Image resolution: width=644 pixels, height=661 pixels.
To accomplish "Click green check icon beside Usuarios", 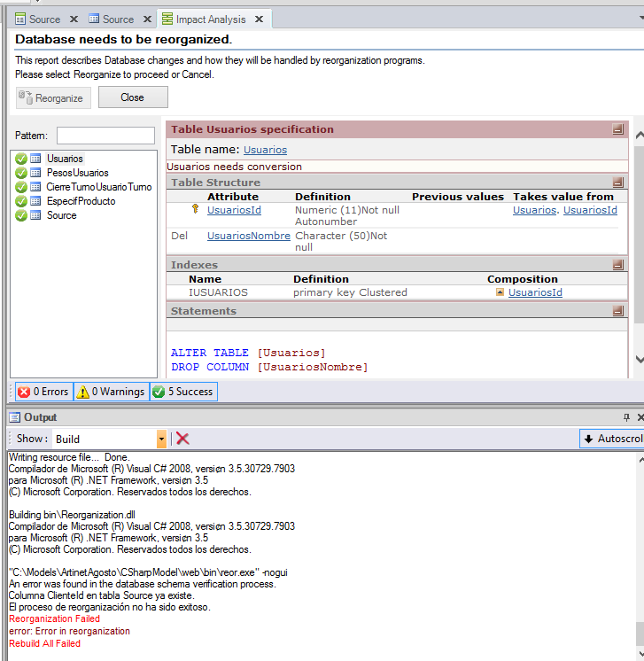I will (21, 159).
